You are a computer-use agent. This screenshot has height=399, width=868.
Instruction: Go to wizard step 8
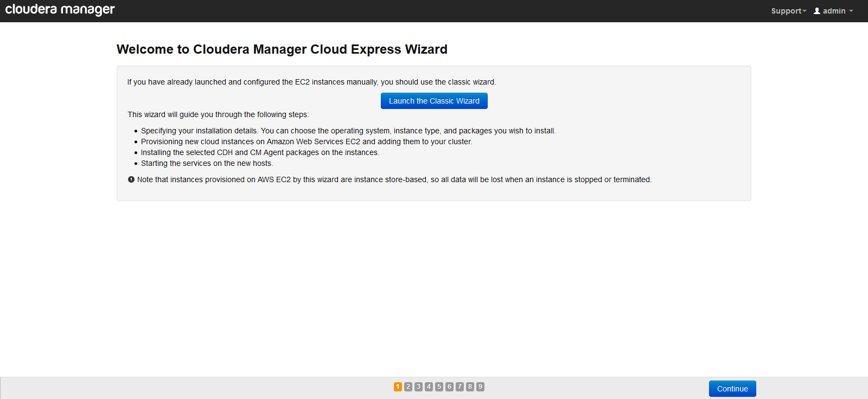470,387
